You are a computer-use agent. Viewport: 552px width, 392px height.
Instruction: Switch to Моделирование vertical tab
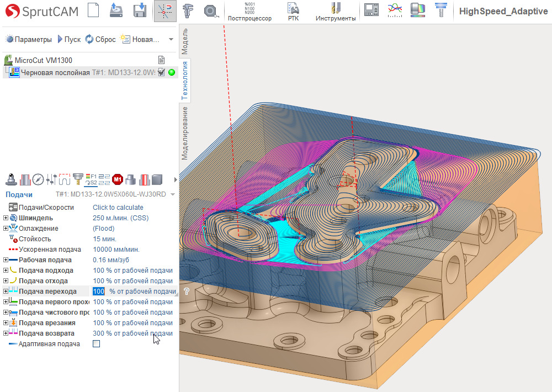pos(184,133)
